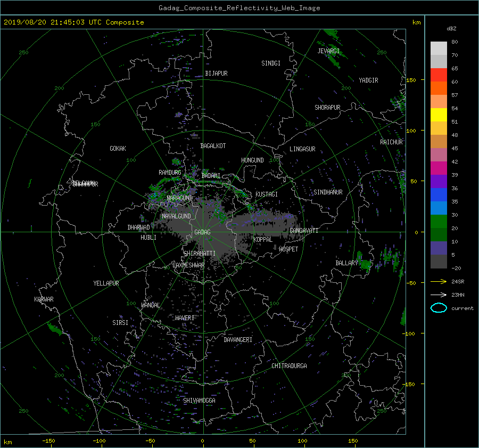Click the KUSTAGI town label
This screenshot has height=448, width=479.
(267, 194)
